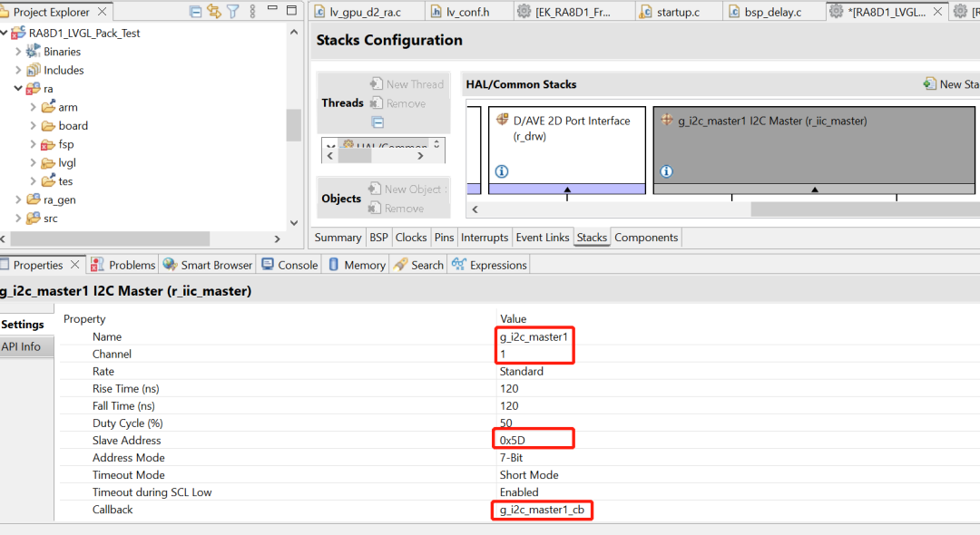Switch to the Event Links tab
This screenshot has width=980, height=535.
(543, 238)
